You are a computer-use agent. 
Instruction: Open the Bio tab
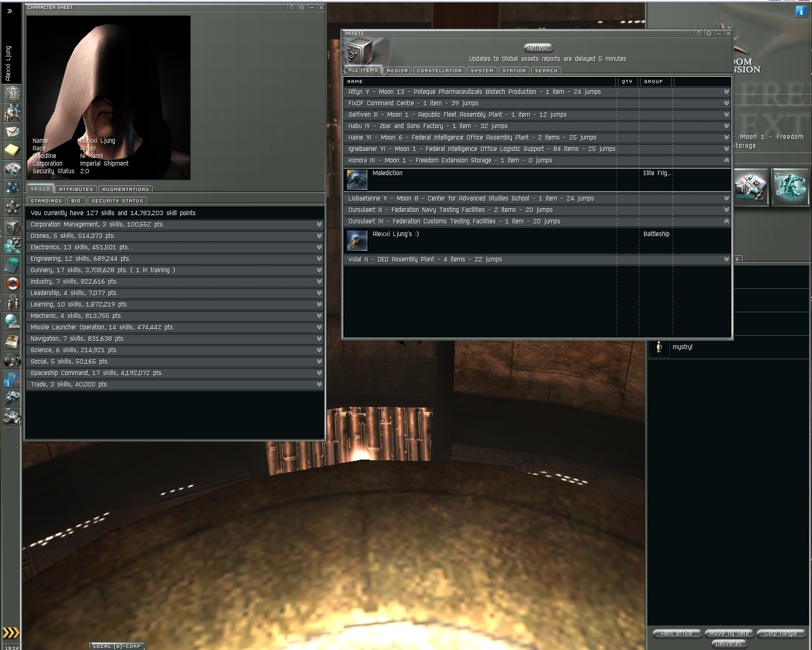coord(76,201)
